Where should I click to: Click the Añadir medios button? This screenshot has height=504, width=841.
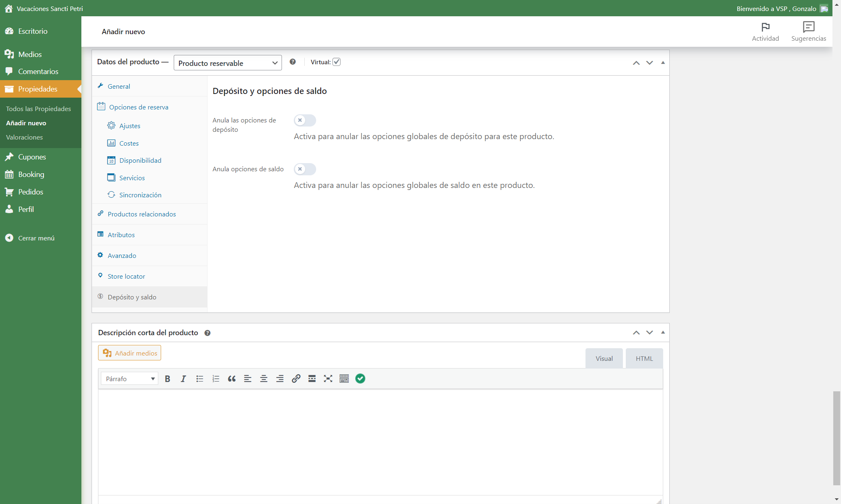coord(129,353)
